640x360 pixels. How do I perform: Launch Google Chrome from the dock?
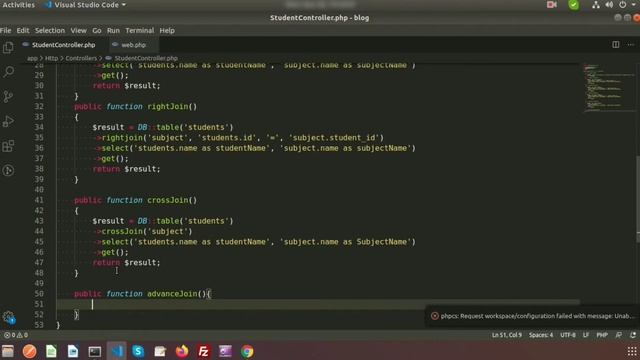pos(247,351)
